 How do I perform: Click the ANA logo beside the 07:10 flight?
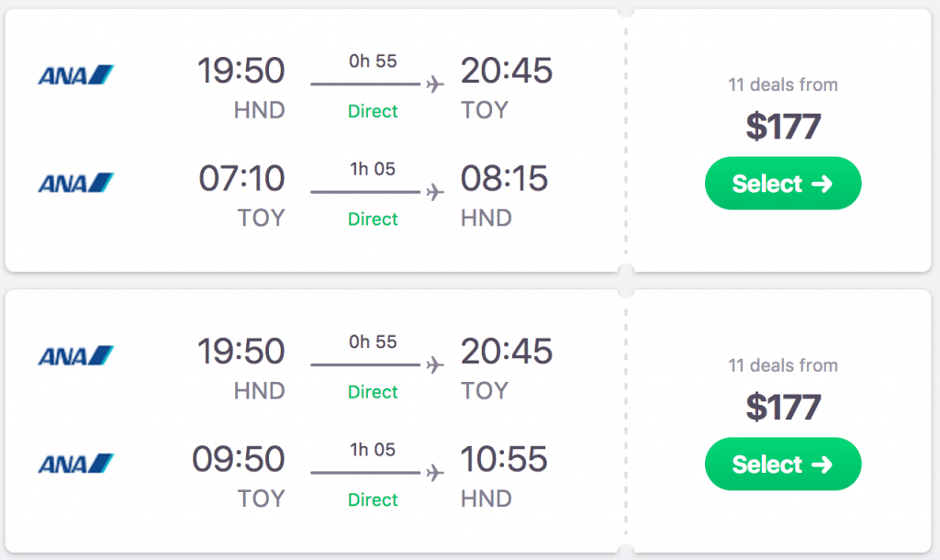click(x=75, y=183)
